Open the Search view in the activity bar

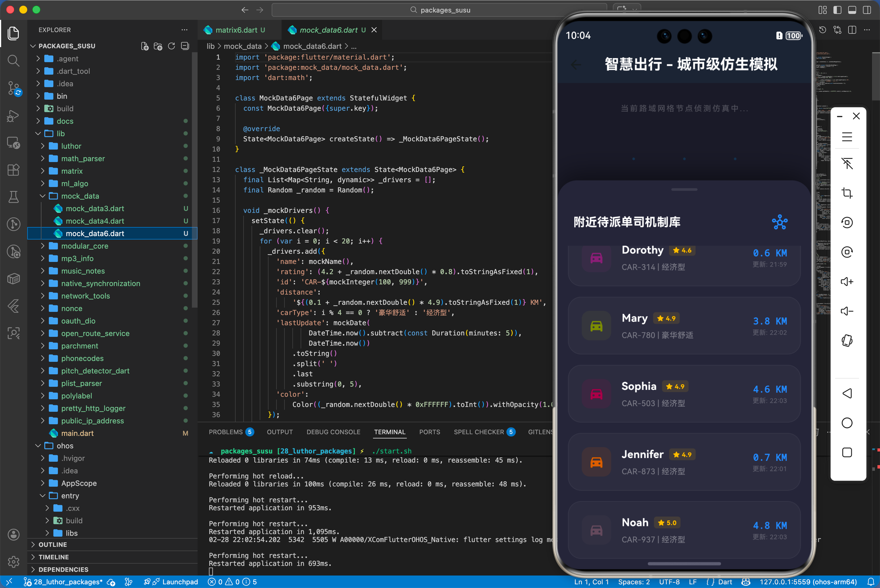(14, 60)
